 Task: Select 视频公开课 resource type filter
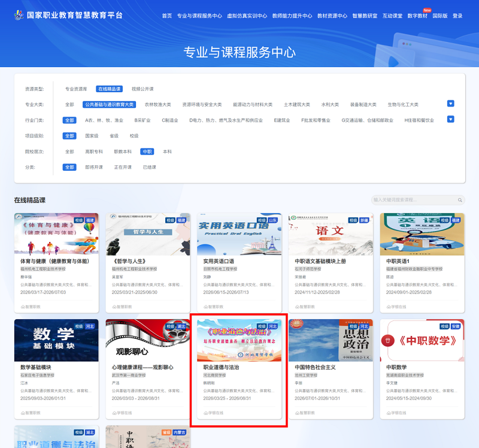click(x=143, y=89)
